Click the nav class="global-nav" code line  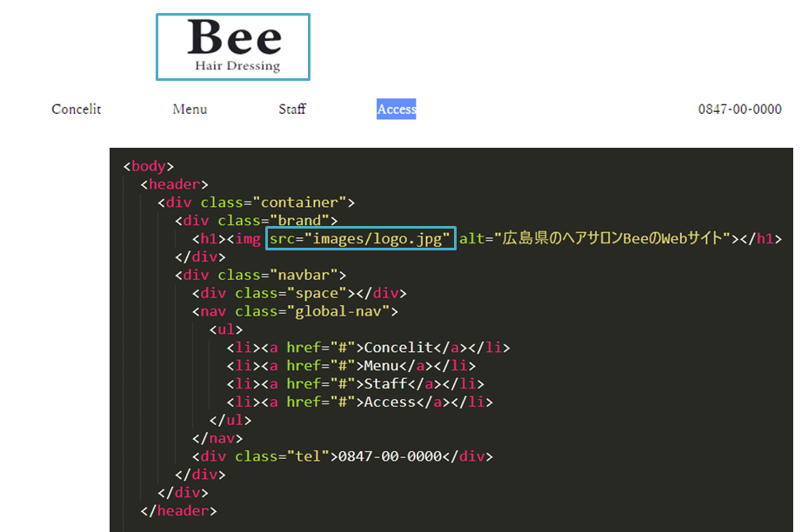[295, 311]
